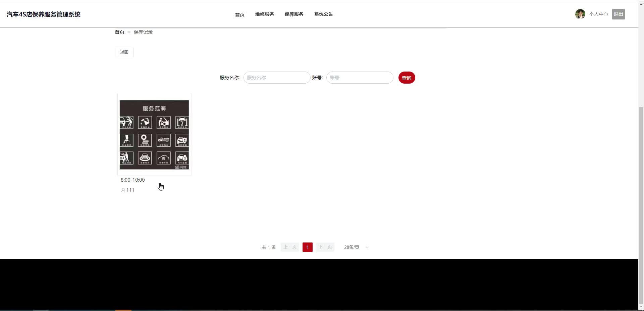Click the 汽车金融 money bag icon
Image resolution: width=644 pixels, height=311 pixels.
[x=182, y=158]
